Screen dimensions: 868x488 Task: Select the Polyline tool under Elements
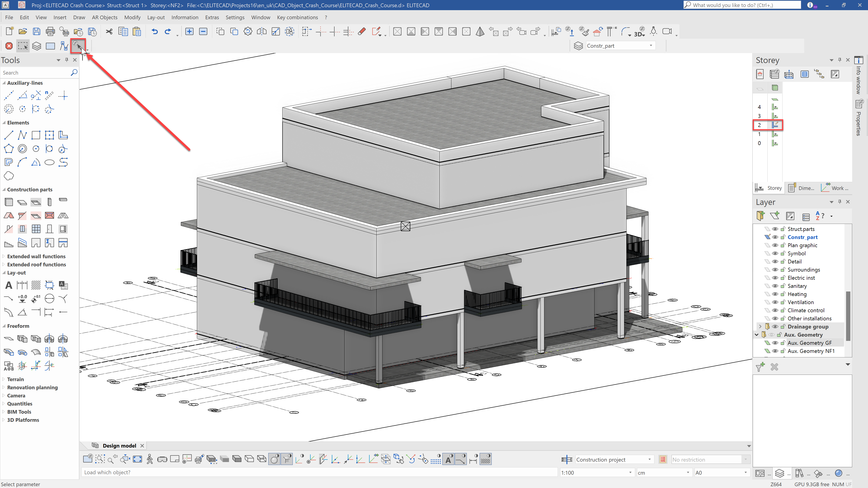point(22,135)
